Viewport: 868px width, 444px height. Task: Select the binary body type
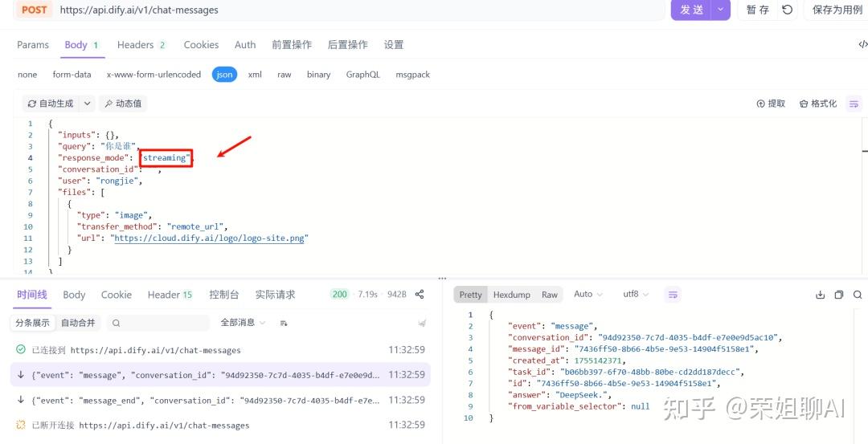click(x=318, y=75)
